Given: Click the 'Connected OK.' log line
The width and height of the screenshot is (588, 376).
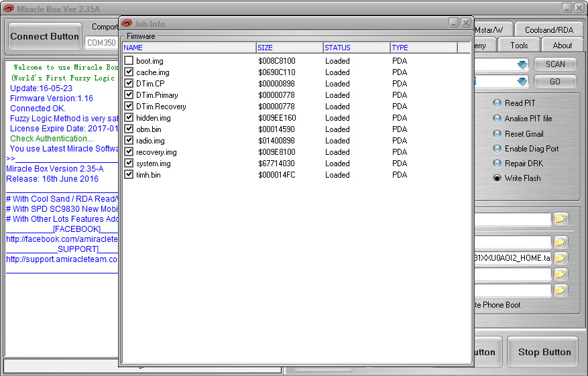Looking at the screenshot, I should pos(38,109).
